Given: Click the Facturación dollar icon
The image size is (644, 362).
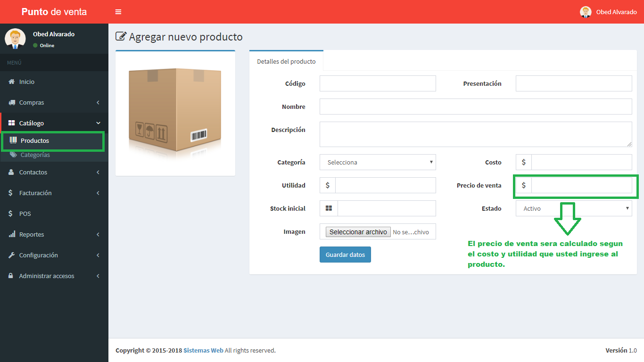Looking at the screenshot, I should (11, 193).
